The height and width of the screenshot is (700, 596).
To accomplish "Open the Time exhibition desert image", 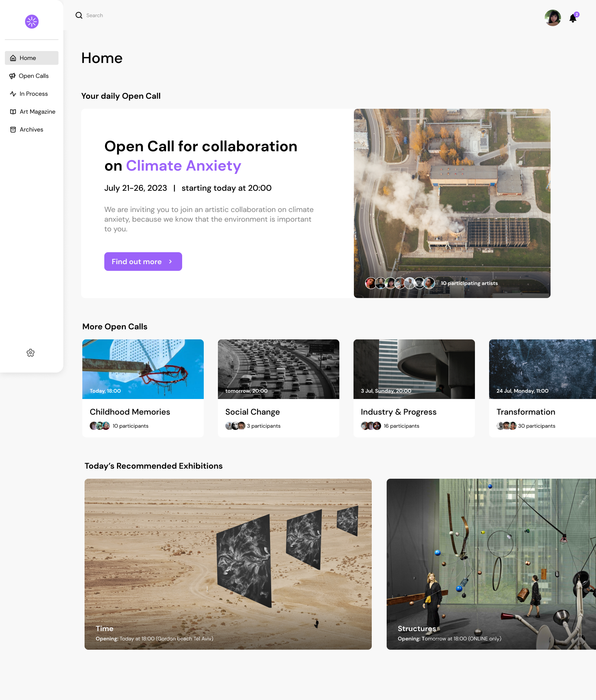I will tap(228, 564).
